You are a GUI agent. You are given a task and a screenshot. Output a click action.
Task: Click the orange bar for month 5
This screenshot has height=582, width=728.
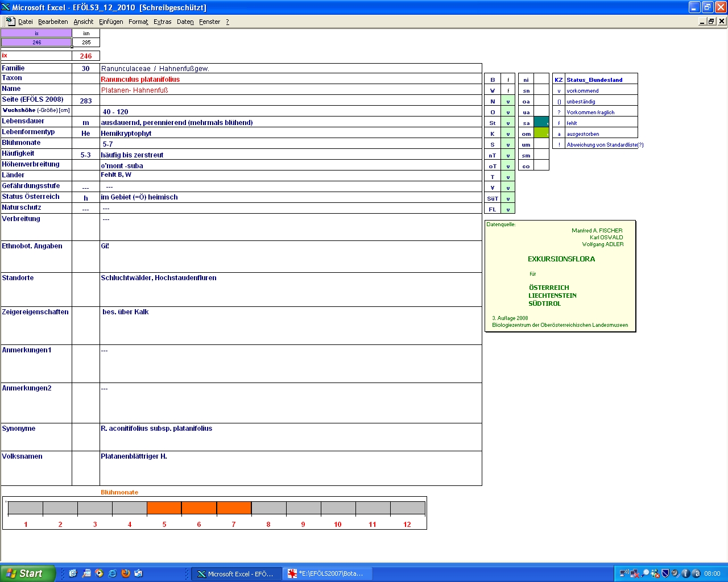tap(164, 508)
